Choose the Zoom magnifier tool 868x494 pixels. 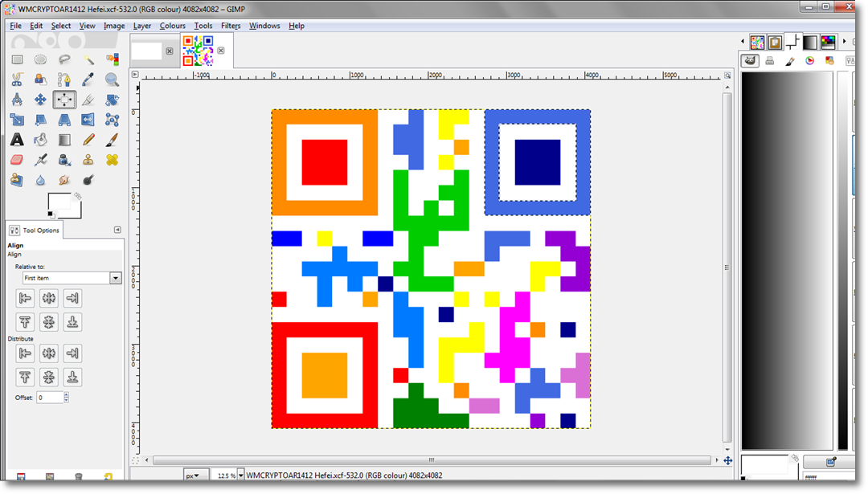(112, 80)
